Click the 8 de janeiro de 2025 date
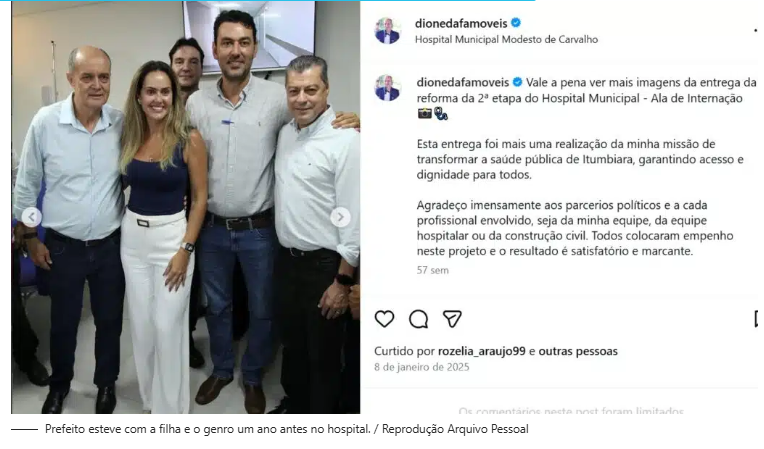The width and height of the screenshot is (764, 449). point(421,367)
